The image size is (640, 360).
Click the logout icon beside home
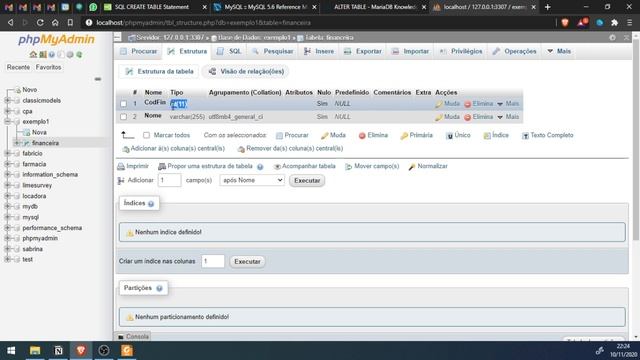pyautogui.click(x=42, y=54)
